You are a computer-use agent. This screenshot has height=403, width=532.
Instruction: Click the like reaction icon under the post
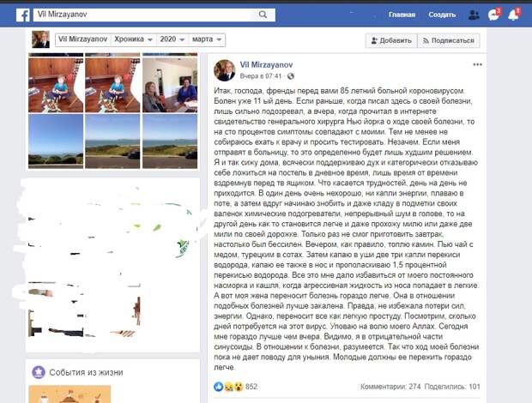(x=219, y=387)
